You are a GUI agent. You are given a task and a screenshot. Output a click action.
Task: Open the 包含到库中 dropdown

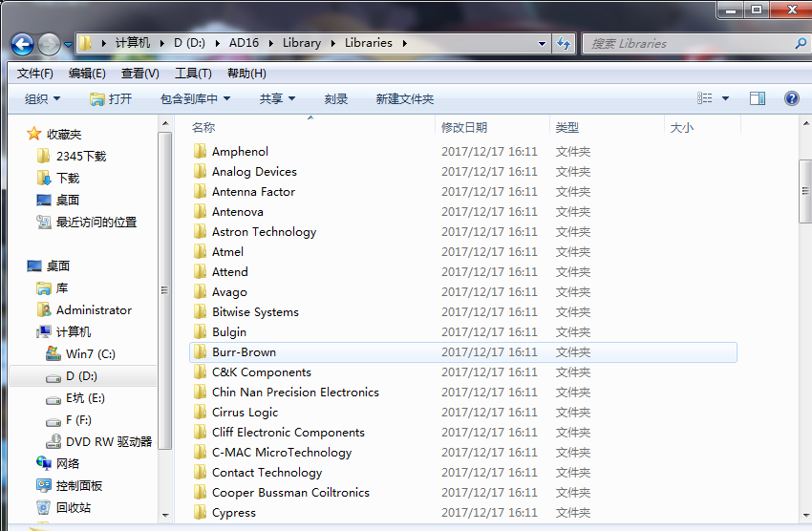(x=195, y=99)
